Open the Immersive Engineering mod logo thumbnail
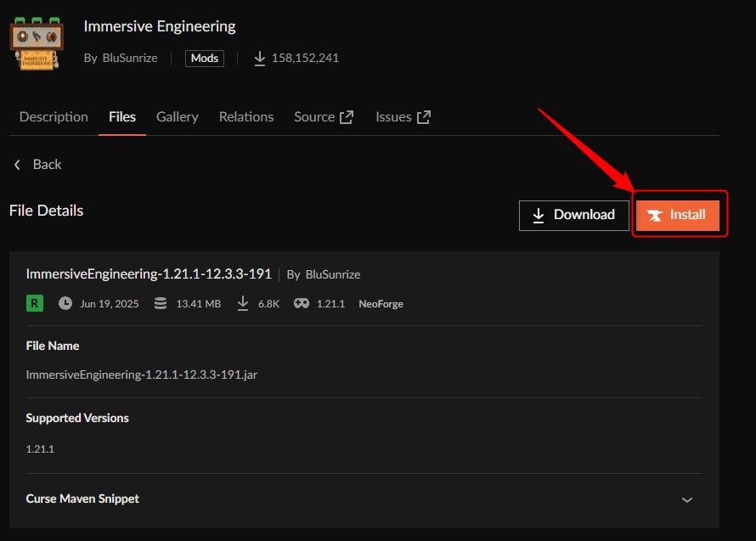This screenshot has width=756, height=541. pyautogui.click(x=37, y=43)
